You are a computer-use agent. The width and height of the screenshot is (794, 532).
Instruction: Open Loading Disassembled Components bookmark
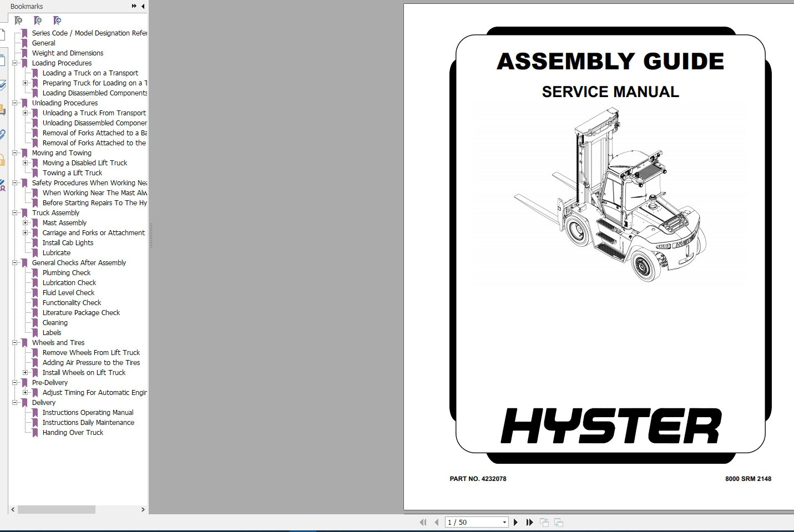pos(95,93)
